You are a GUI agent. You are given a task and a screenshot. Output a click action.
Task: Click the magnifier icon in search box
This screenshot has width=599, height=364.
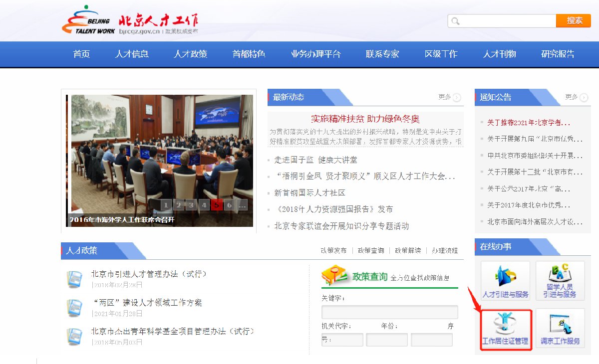click(455, 21)
